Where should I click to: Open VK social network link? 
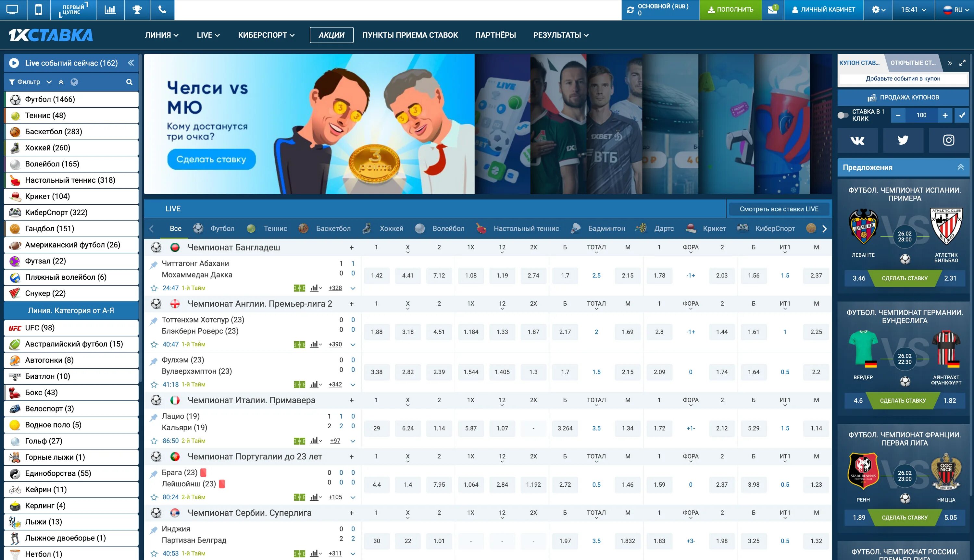click(x=857, y=140)
